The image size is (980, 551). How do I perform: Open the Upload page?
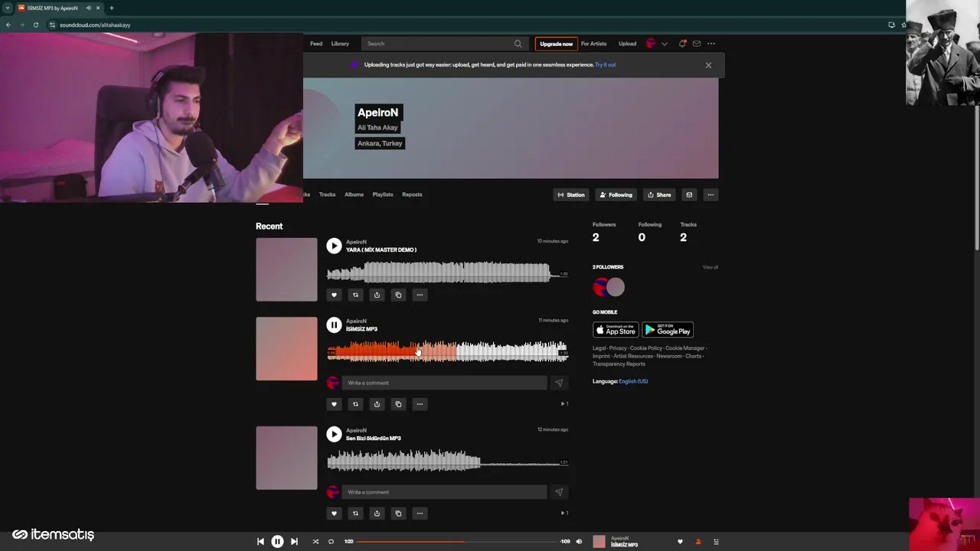[627, 44]
